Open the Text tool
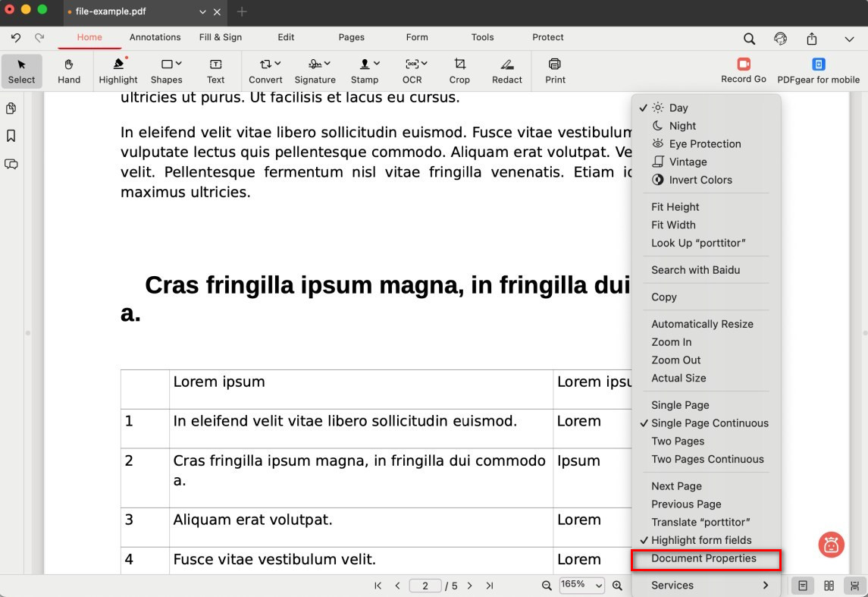868x597 pixels. click(216, 71)
